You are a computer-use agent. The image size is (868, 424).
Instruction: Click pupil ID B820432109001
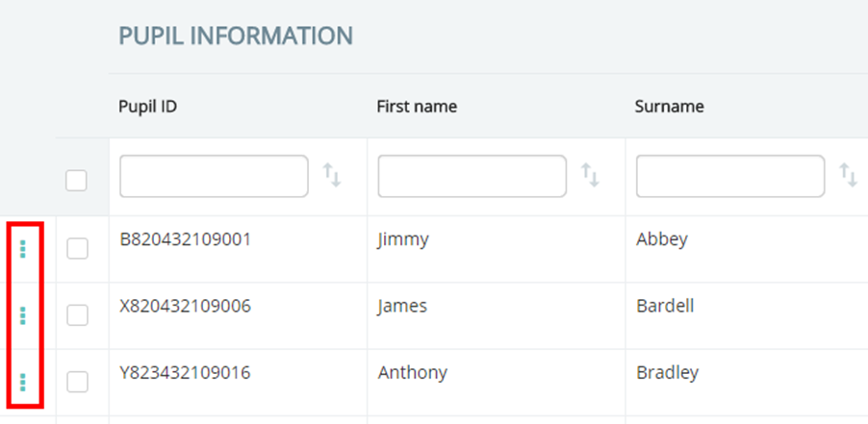pyautogui.click(x=185, y=239)
